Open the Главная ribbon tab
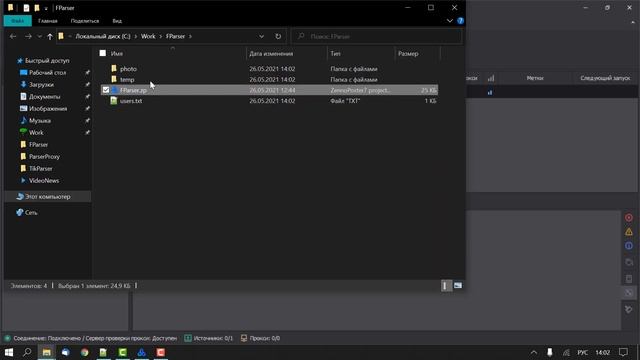 [48, 21]
